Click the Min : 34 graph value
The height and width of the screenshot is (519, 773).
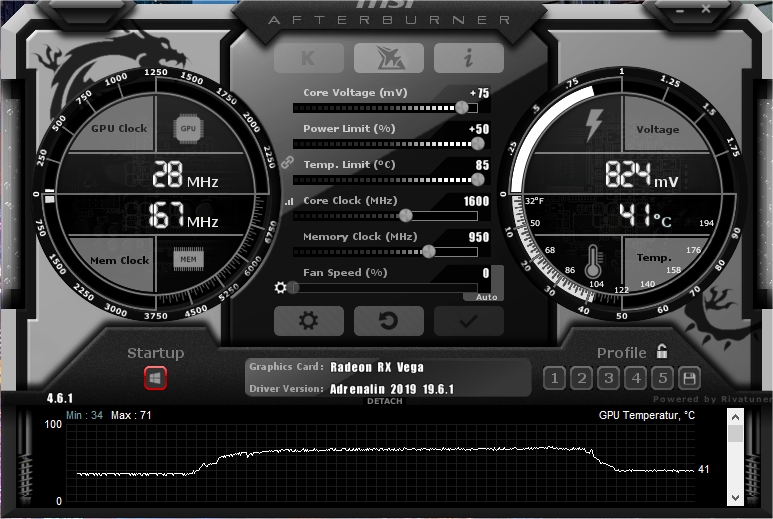pyautogui.click(x=84, y=415)
